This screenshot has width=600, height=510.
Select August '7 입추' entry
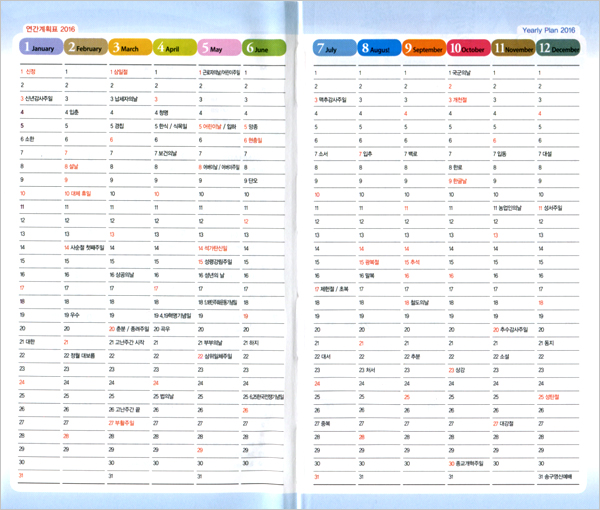tap(365, 154)
